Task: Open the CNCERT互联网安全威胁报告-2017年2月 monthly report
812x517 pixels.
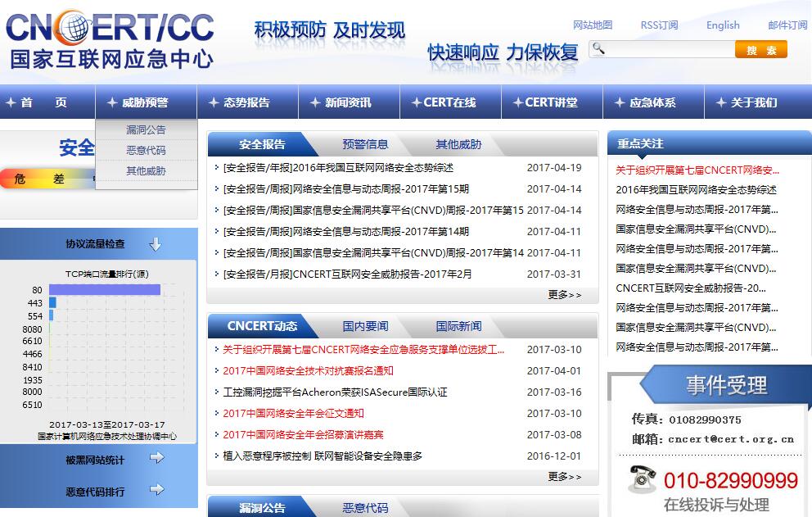Action: click(x=347, y=274)
